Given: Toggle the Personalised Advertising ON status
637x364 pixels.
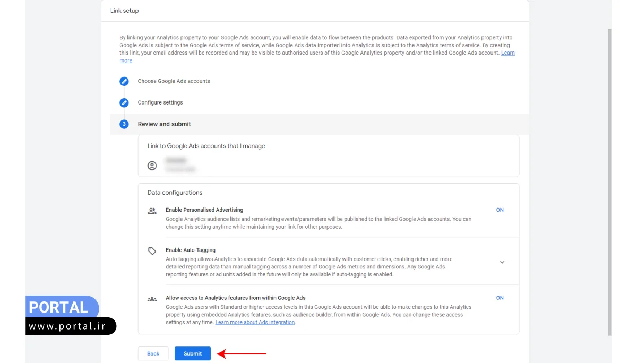Looking at the screenshot, I should point(500,210).
